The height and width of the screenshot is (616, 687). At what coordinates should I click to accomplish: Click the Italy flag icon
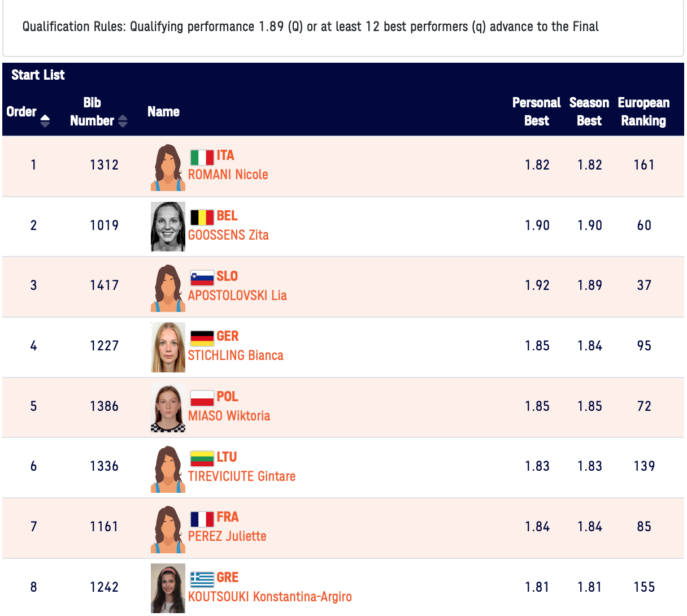click(x=202, y=157)
